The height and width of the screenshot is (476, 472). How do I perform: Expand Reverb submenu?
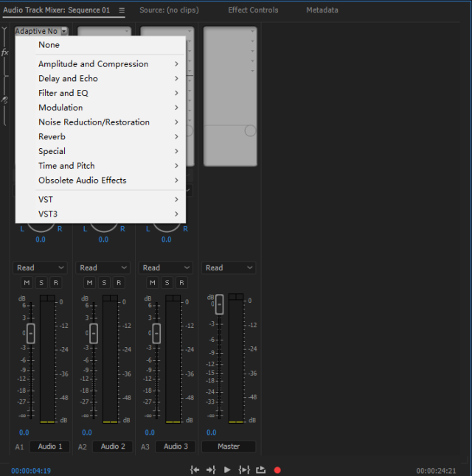100,137
